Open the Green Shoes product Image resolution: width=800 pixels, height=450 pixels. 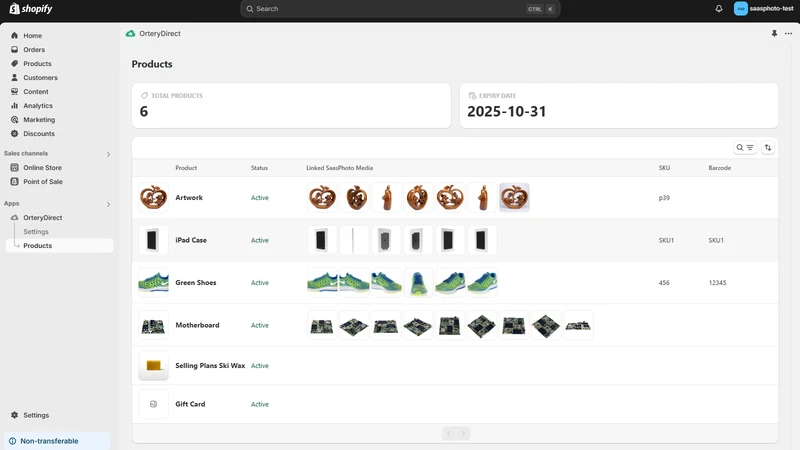pos(455,283)
